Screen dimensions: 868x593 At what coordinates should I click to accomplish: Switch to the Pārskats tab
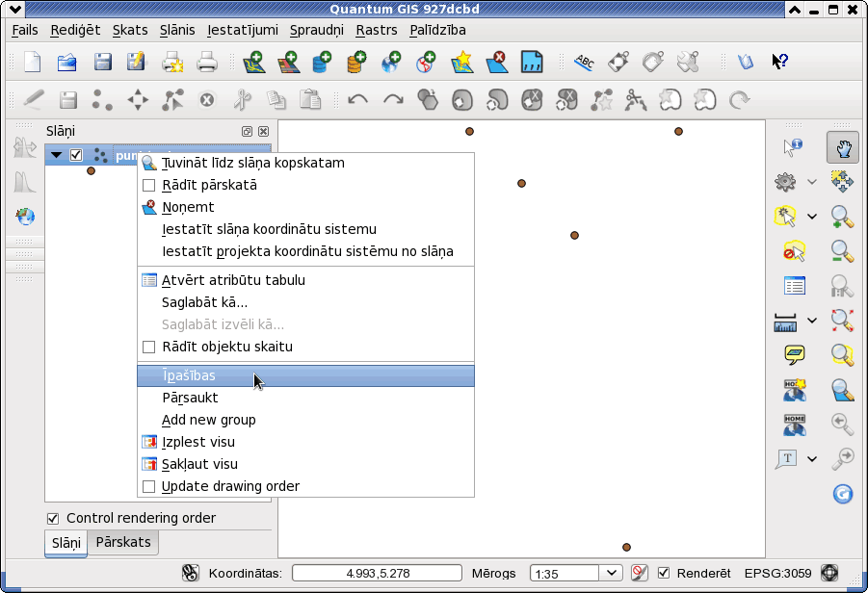[123, 542]
